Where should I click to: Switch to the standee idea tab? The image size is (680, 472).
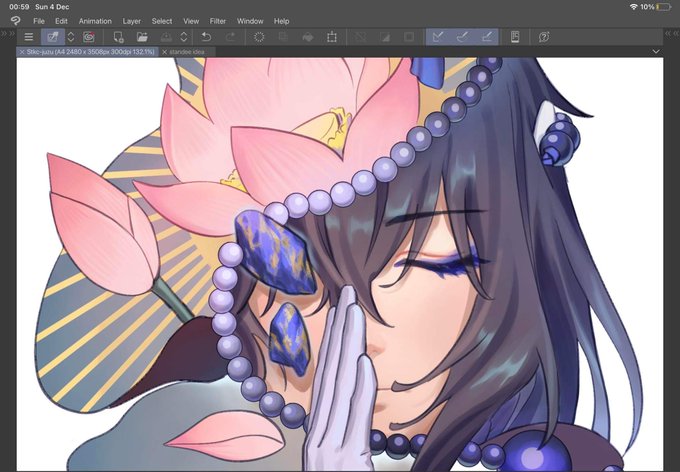click(x=186, y=52)
